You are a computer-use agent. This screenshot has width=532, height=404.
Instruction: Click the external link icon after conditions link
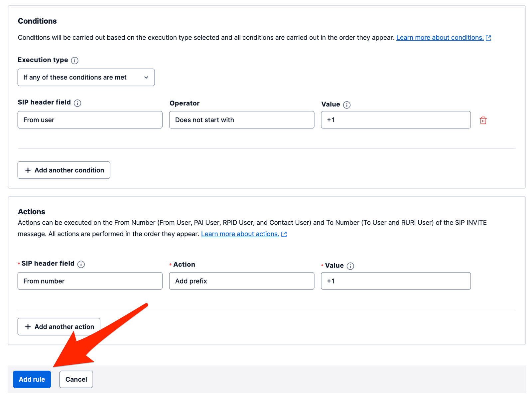pos(488,38)
